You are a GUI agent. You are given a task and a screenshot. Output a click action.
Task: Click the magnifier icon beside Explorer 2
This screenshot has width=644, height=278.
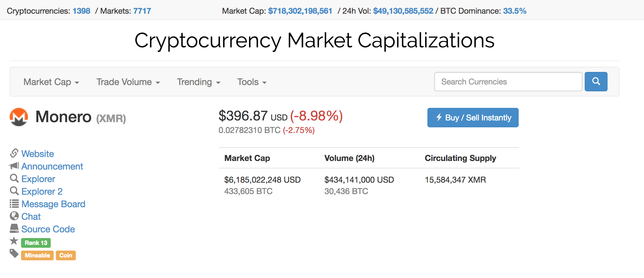[14, 191]
